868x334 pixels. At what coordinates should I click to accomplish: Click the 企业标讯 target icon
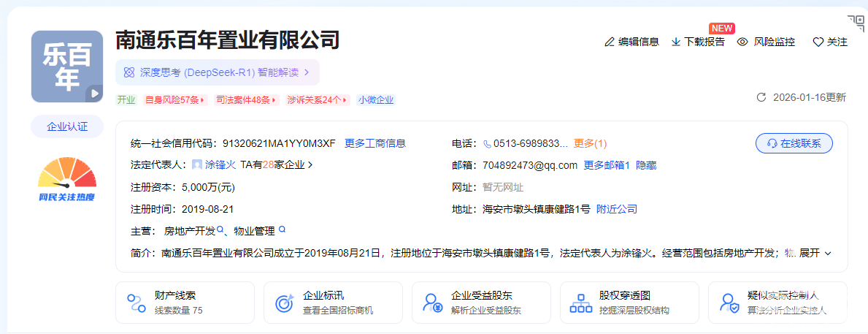coord(285,303)
